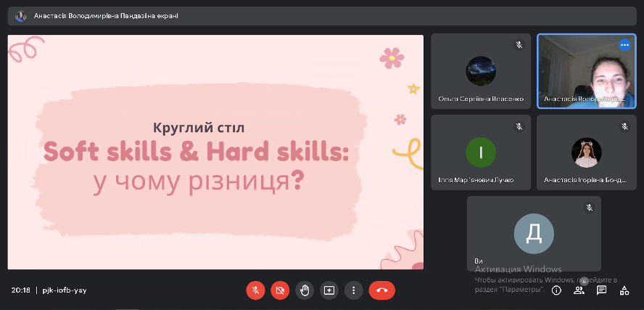This screenshot has width=644, height=310.
Task: Open the meeting details info icon
Action: 556,290
